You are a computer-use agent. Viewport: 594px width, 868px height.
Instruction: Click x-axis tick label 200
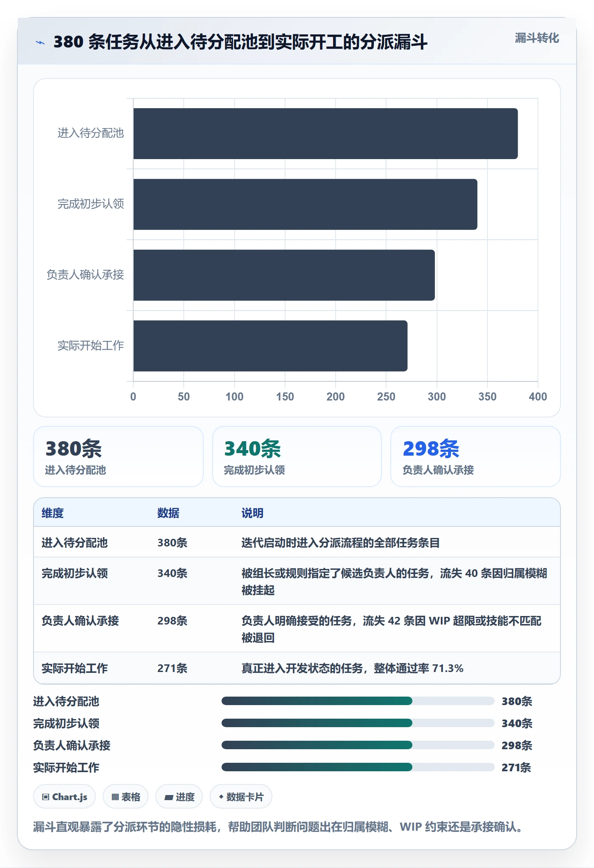[x=336, y=397]
